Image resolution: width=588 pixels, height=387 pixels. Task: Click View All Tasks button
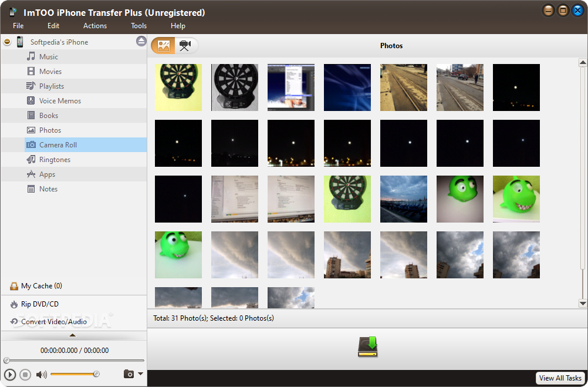coord(560,378)
